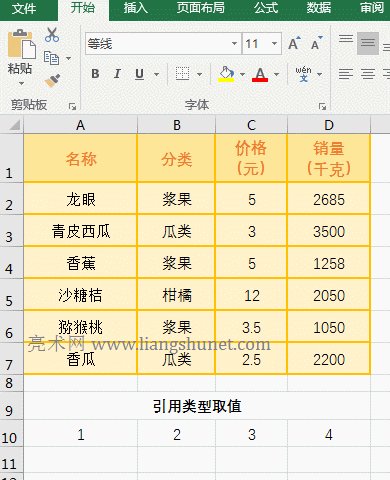This screenshot has height=480, width=390.
Task: Increase font size with larger A icon
Action: 294,43
